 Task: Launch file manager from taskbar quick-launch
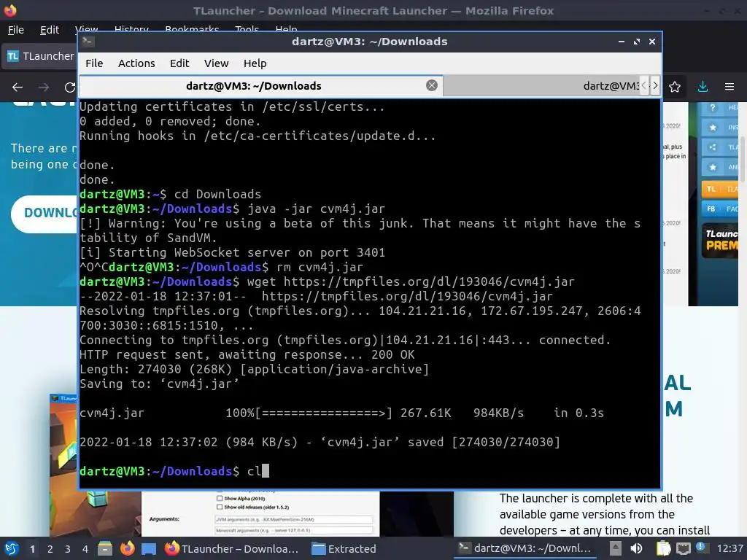(x=105, y=548)
